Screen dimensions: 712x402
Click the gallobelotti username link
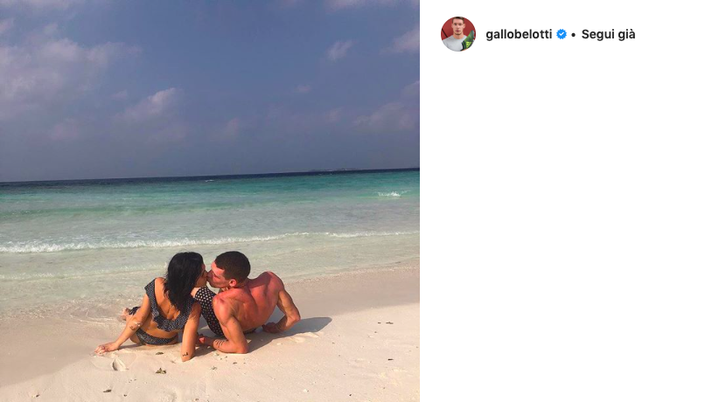coord(519,34)
